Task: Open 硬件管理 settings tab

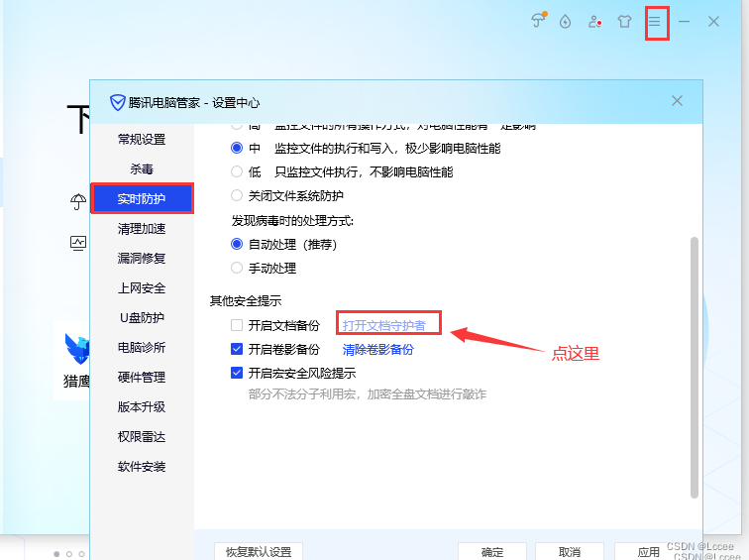Action: [x=142, y=377]
